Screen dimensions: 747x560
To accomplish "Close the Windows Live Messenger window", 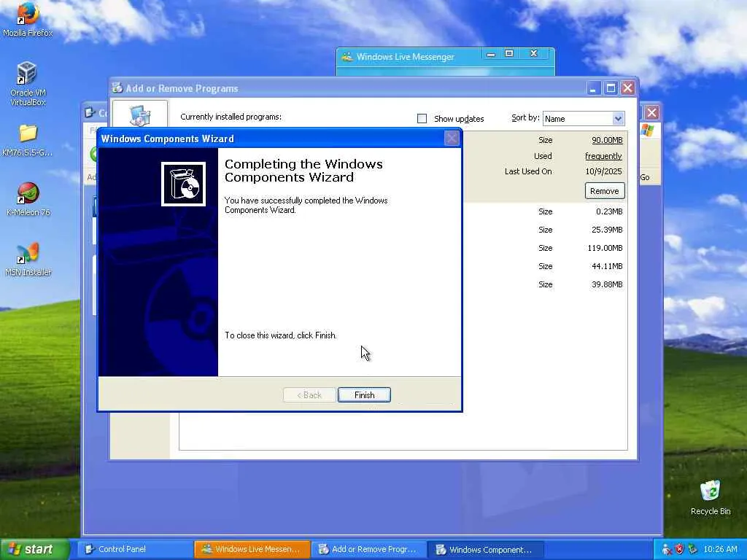I will pyautogui.click(x=533, y=54).
